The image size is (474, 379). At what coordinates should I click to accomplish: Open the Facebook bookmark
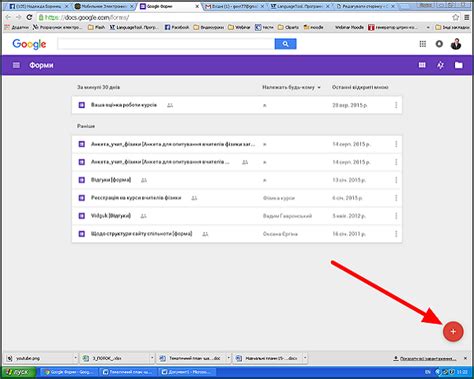[x=177, y=27]
